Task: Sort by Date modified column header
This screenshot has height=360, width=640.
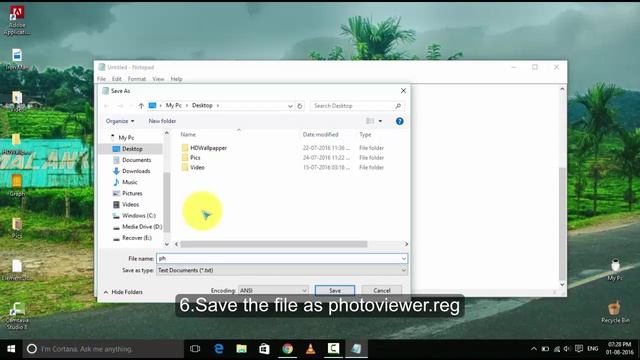Action: 320,134
